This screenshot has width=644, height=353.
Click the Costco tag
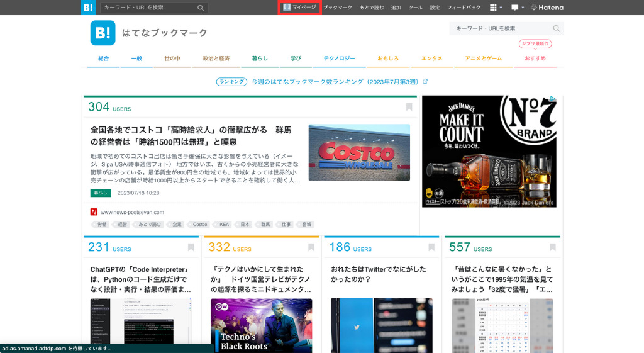pyautogui.click(x=199, y=225)
